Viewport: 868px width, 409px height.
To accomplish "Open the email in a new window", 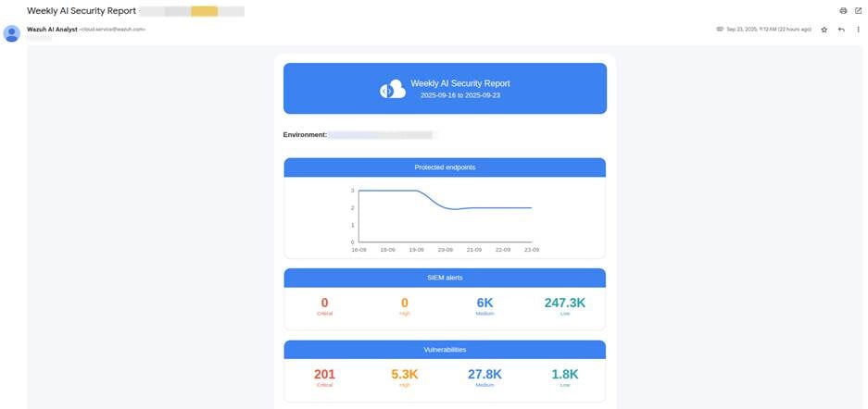I will 857,10.
